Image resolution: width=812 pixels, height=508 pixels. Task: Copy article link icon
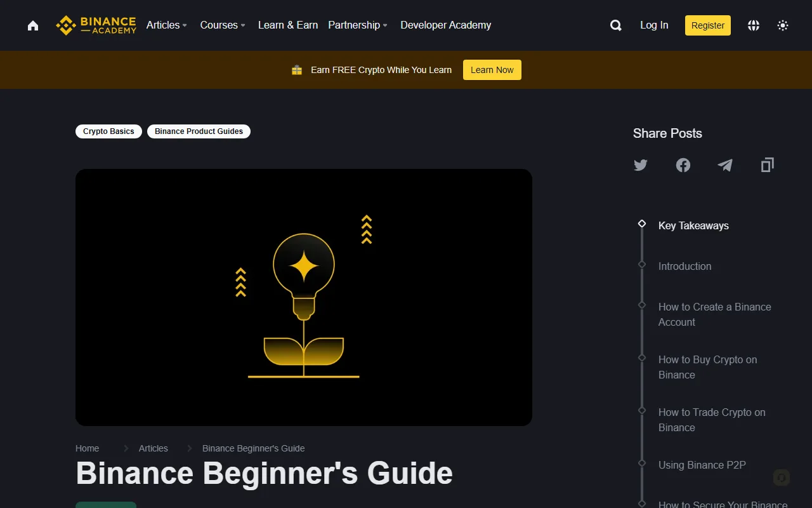768,165
